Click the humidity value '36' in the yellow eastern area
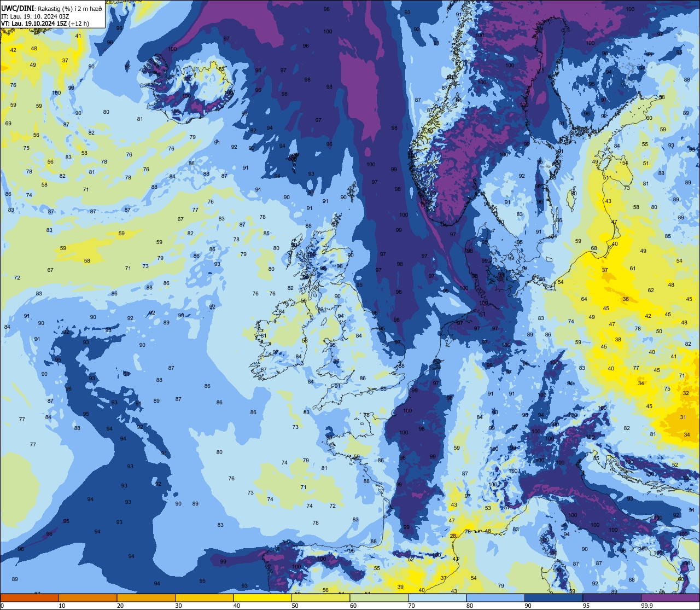The height and width of the screenshot is (610, 700). [x=626, y=299]
